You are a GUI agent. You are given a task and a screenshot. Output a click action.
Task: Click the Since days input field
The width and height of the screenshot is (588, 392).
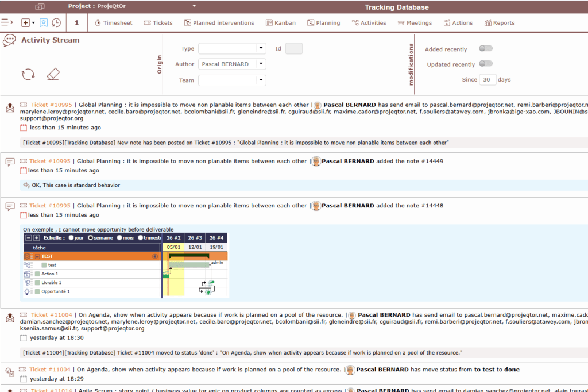pos(488,80)
